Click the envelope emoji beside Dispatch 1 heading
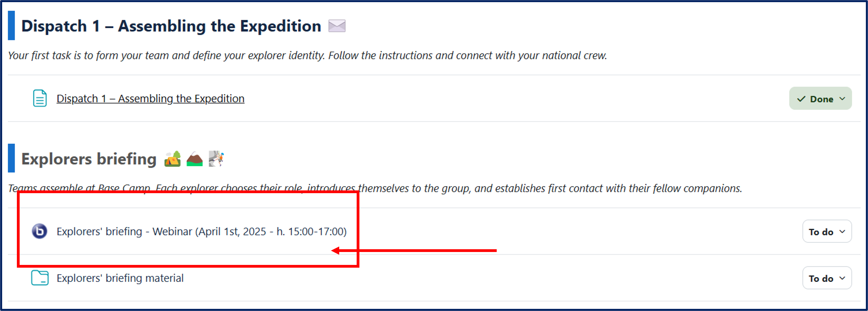868x311 pixels. click(x=337, y=26)
